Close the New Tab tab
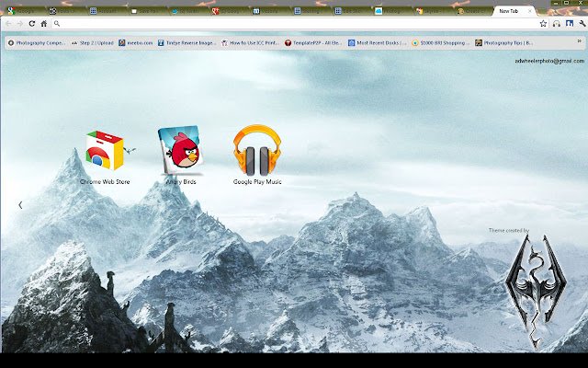The image size is (588, 368). [x=529, y=11]
